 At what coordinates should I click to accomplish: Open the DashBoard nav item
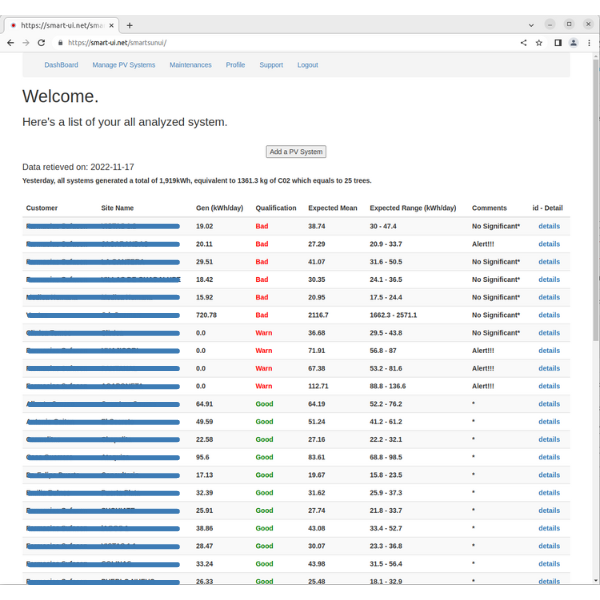[x=61, y=65]
